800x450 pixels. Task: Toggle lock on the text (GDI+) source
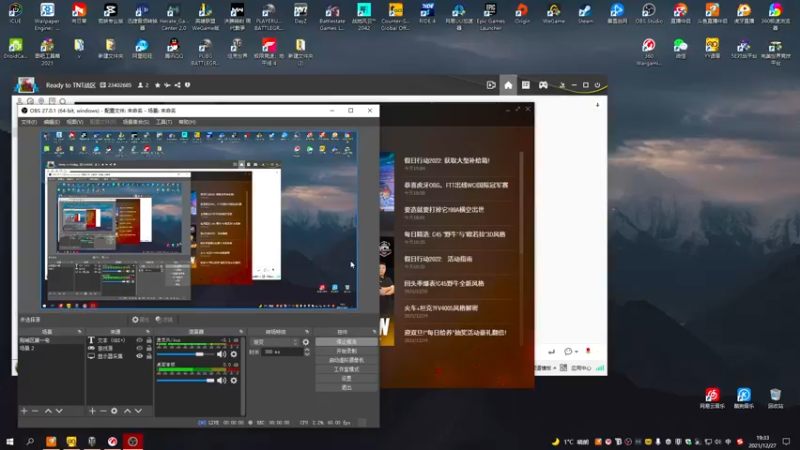click(148, 340)
